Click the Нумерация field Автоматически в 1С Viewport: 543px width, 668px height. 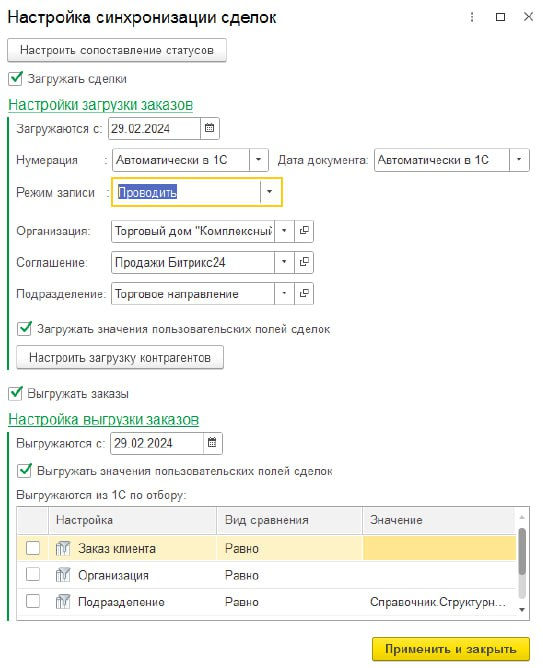(x=181, y=160)
